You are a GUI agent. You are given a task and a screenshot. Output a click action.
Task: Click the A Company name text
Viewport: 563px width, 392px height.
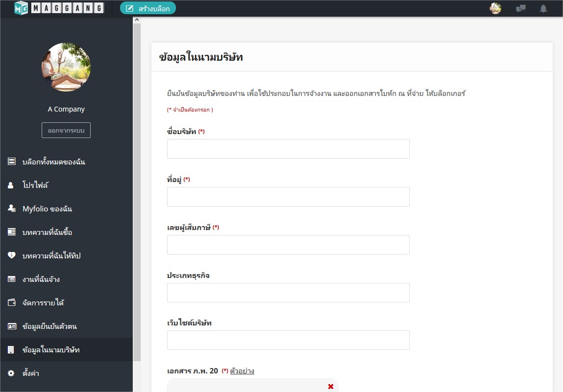pyautogui.click(x=66, y=109)
